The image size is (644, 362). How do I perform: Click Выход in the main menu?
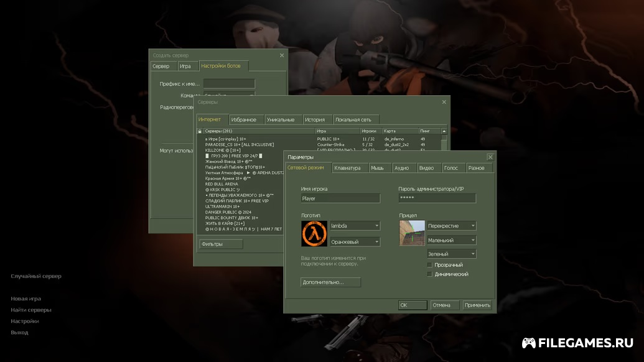(20, 332)
